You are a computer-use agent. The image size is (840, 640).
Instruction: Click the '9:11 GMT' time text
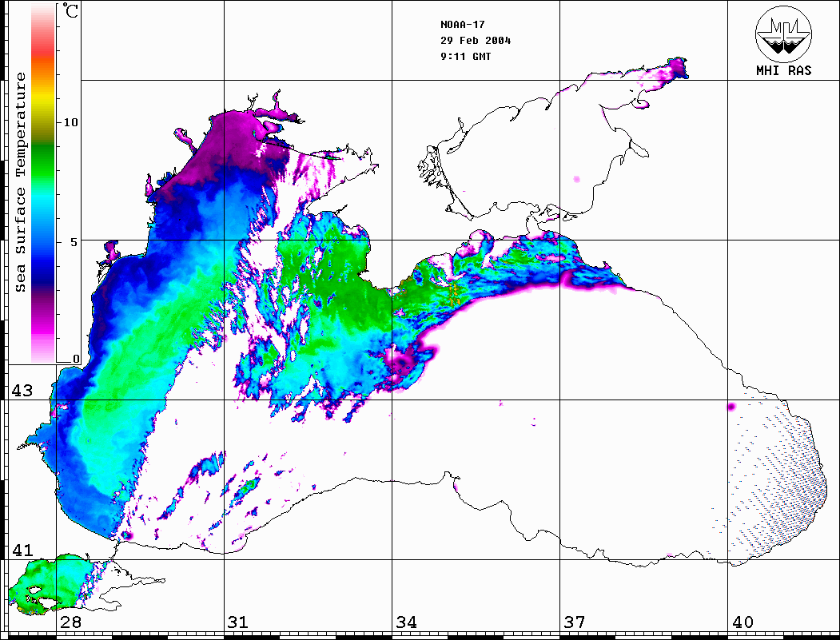click(465, 56)
